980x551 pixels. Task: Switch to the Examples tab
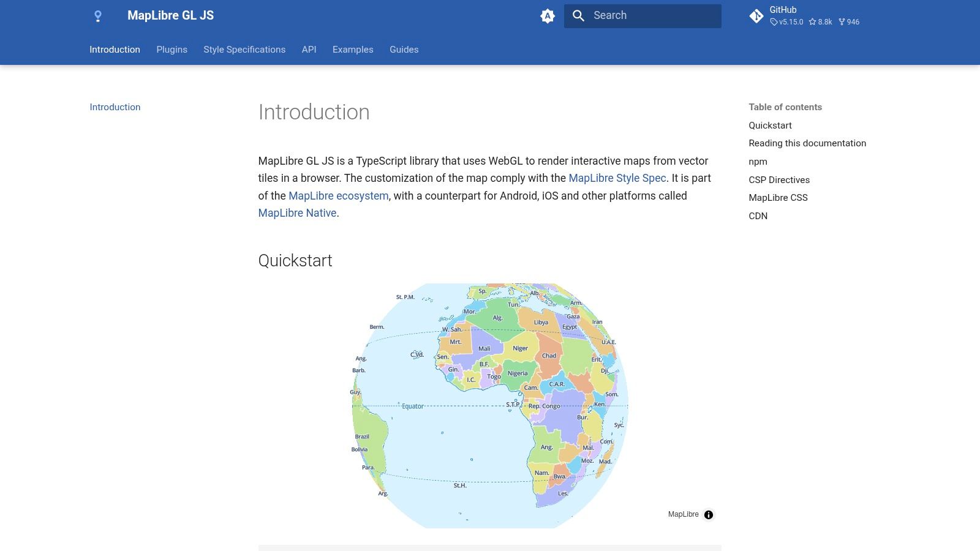[353, 50]
